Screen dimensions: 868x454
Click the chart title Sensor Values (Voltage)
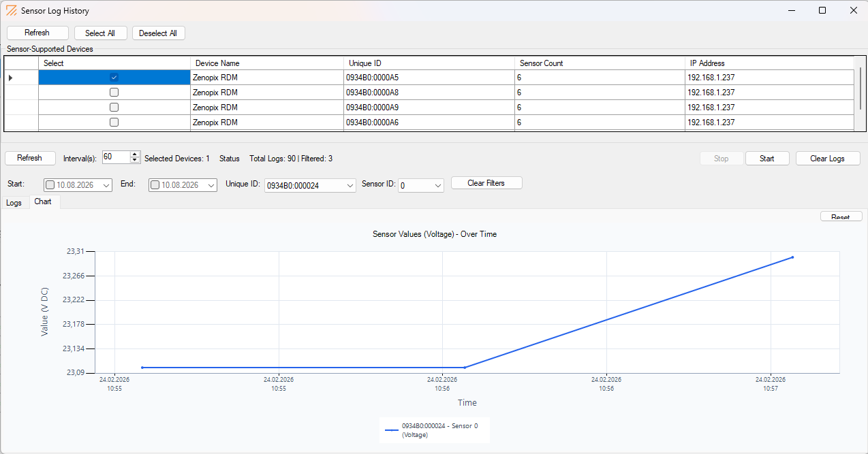435,234
